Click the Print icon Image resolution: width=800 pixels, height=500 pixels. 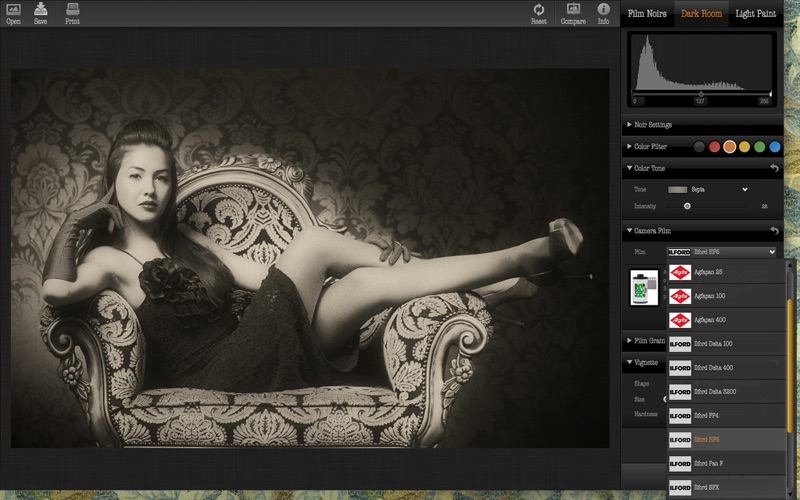point(73,10)
